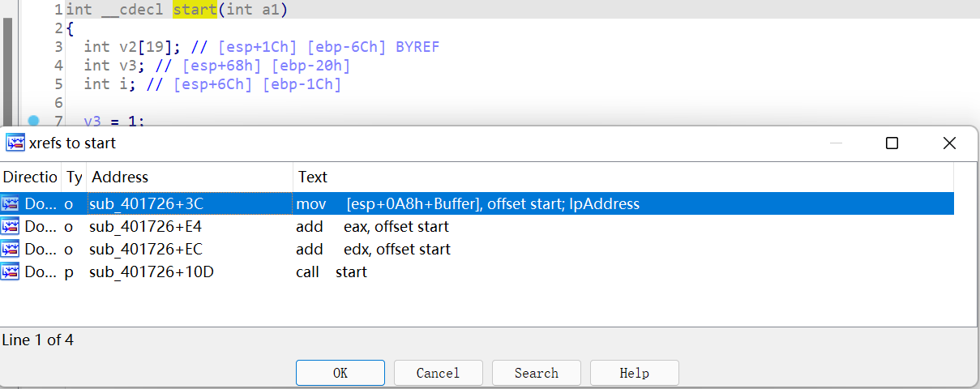
Task: Click the icon of the sub_401726+3C row
Action: (x=11, y=203)
